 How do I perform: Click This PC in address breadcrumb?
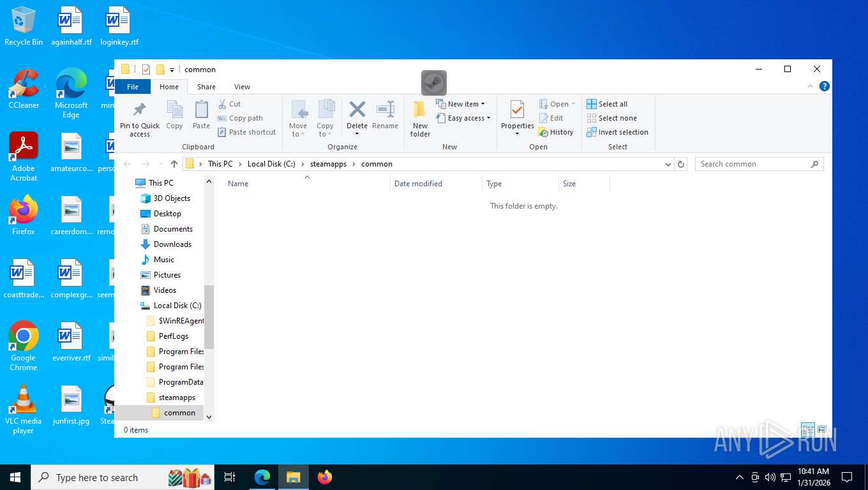click(220, 164)
